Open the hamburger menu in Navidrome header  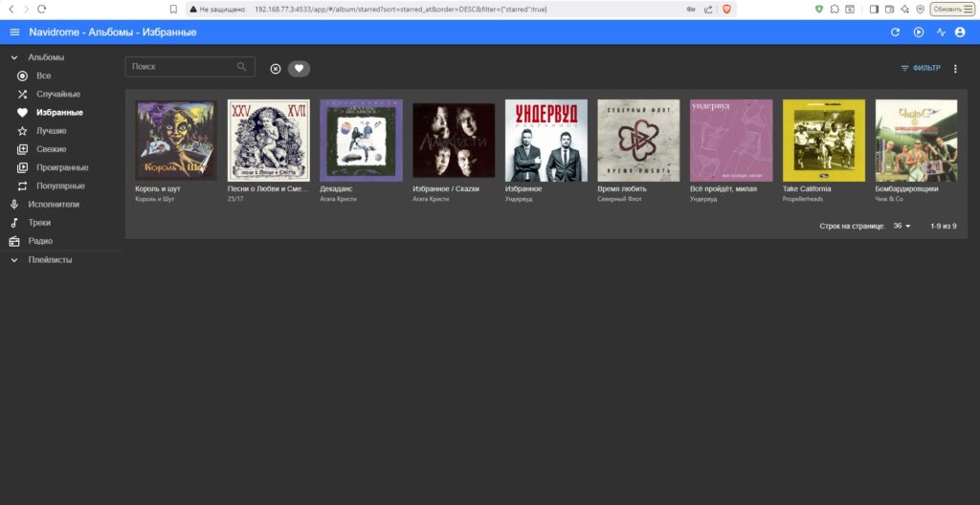(14, 33)
